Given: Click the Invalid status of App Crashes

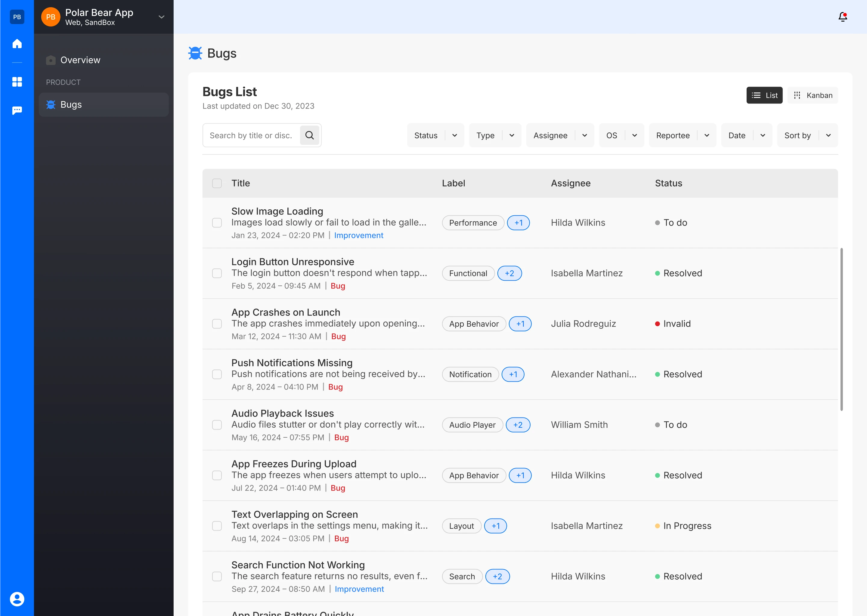Looking at the screenshot, I should point(673,324).
